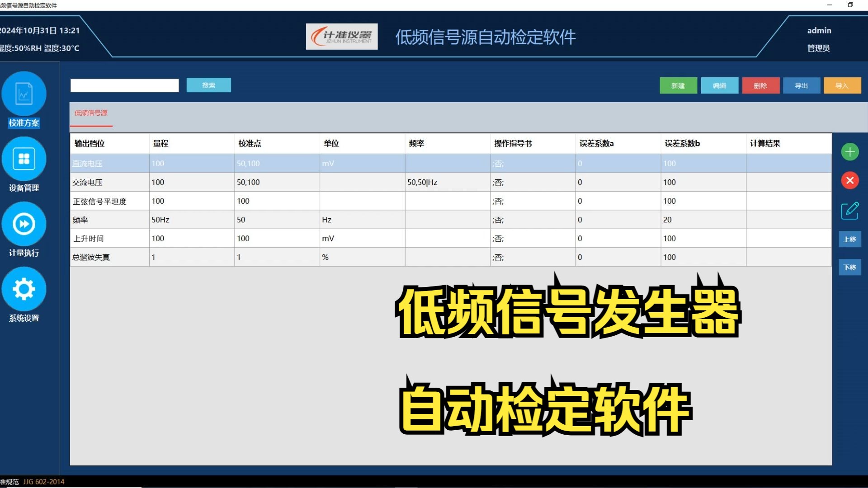Viewport: 868px width, 488px height.
Task: Click the Hz unit cell in 频率 row
Action: 363,220
